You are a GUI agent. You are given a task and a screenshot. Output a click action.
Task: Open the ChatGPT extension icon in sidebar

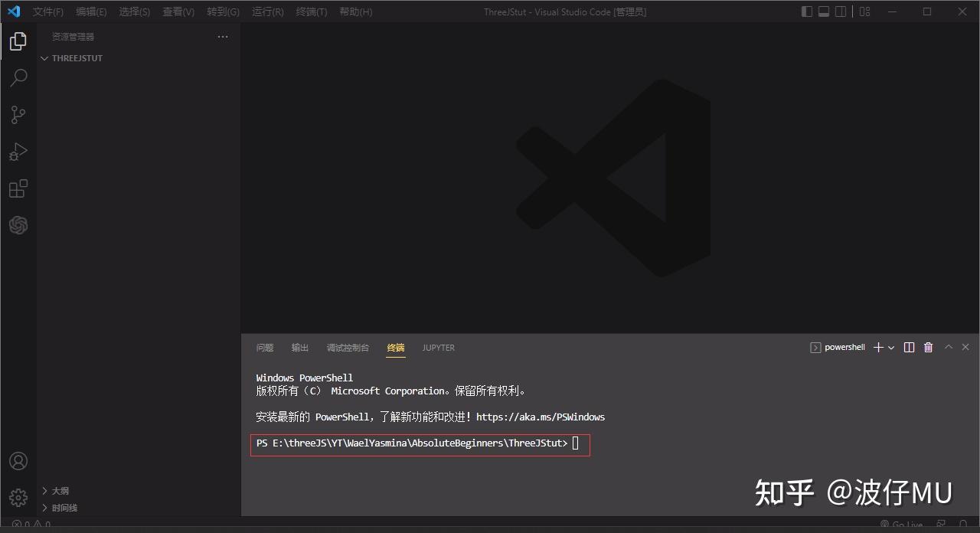pos(18,225)
